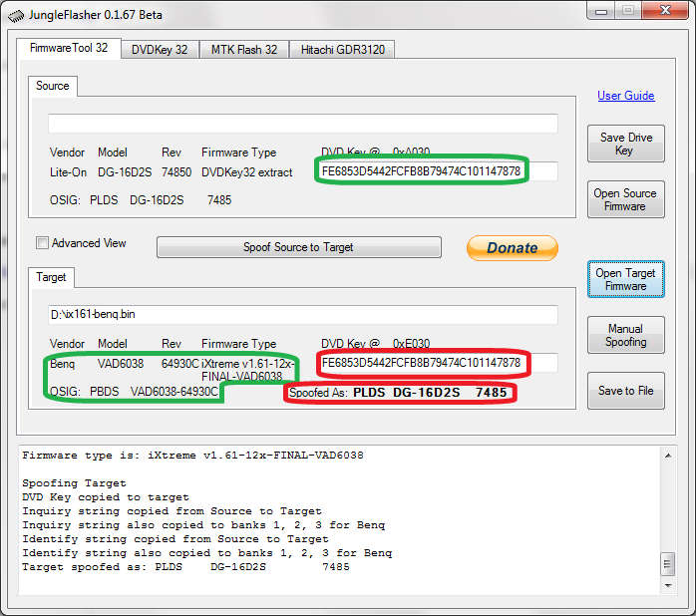Switch to the DVDKey 32 tab
The height and width of the screenshot is (616, 696).
click(160, 50)
